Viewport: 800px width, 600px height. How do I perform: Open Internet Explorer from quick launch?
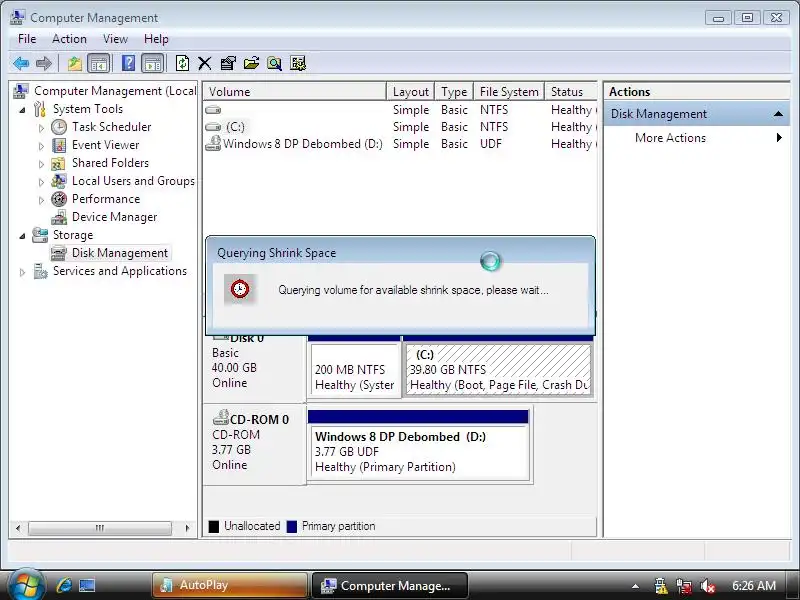click(x=64, y=585)
